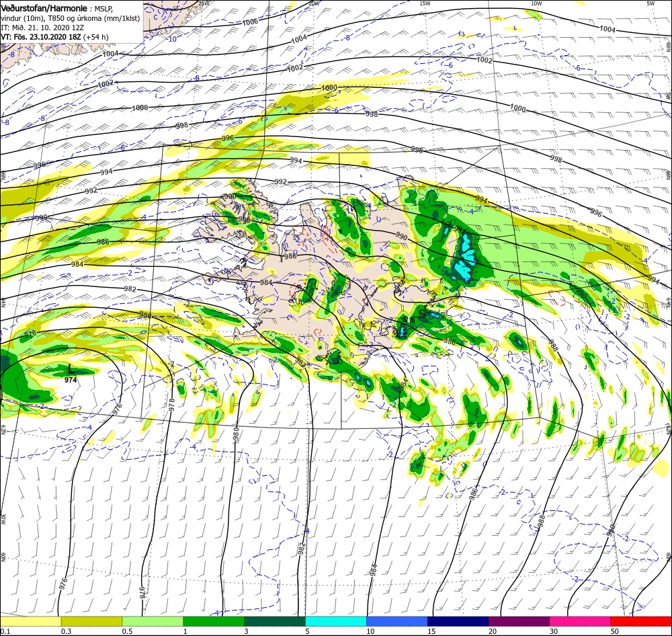Screen dimensions: 672x636
Task: Click the '5W' longitude label
Action: tap(651, 3)
